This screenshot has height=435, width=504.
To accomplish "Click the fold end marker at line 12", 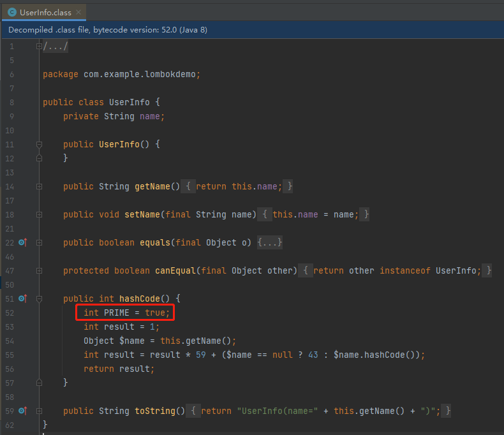I will [39, 158].
